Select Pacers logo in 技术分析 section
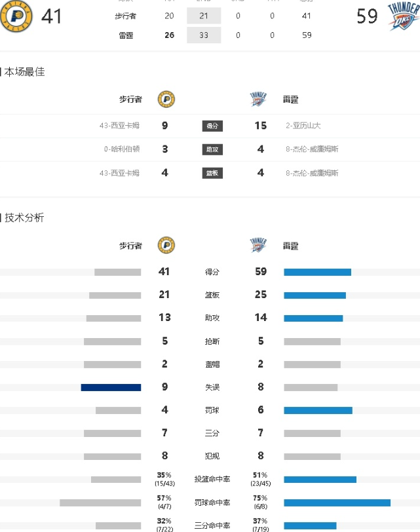Image resolution: width=420 pixels, height=532 pixels. [166, 245]
